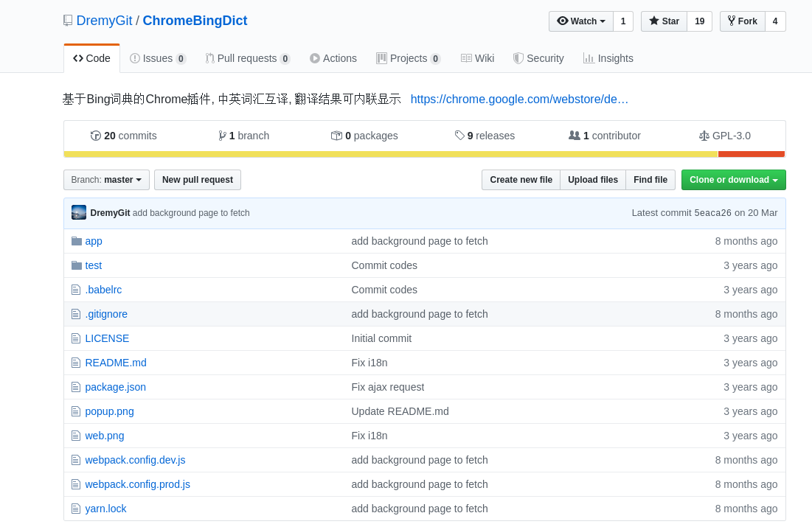
Task: View the 4 forks count
Action: (x=775, y=21)
